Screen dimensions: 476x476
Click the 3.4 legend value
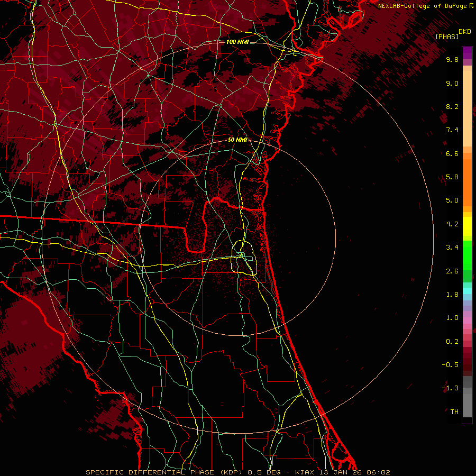452,248
